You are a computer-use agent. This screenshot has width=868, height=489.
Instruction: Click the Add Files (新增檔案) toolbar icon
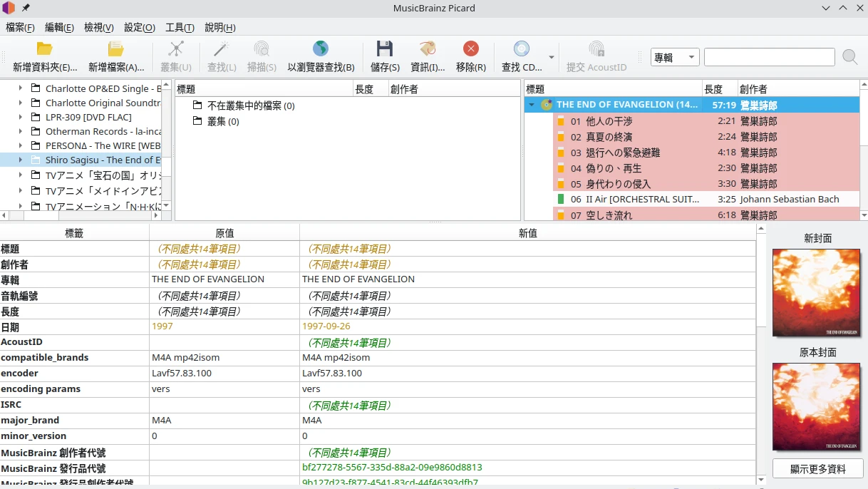116,50
